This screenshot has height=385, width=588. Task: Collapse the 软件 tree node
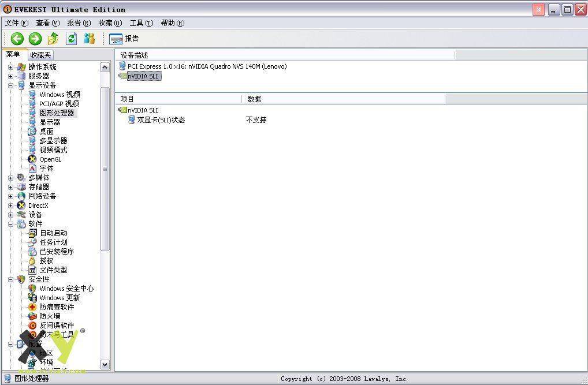(10, 224)
